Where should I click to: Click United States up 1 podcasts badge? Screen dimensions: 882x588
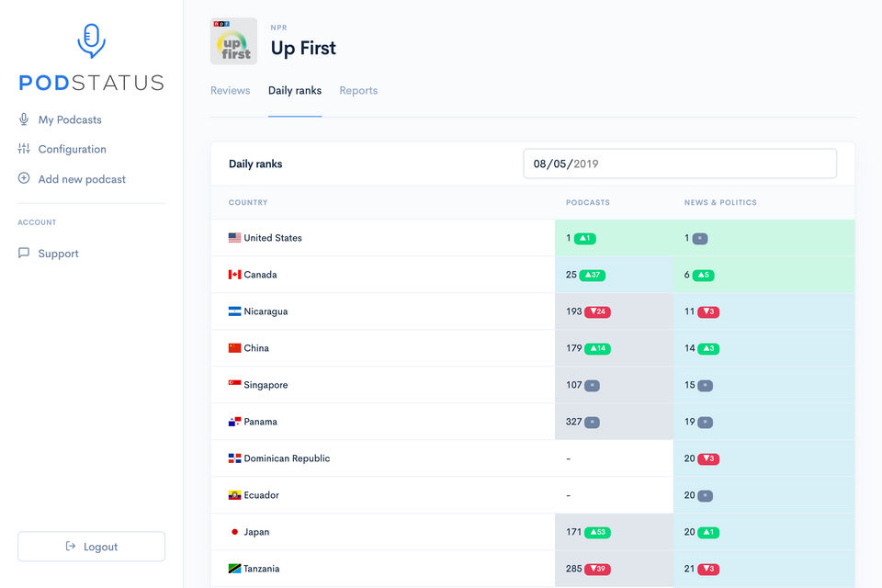(585, 239)
